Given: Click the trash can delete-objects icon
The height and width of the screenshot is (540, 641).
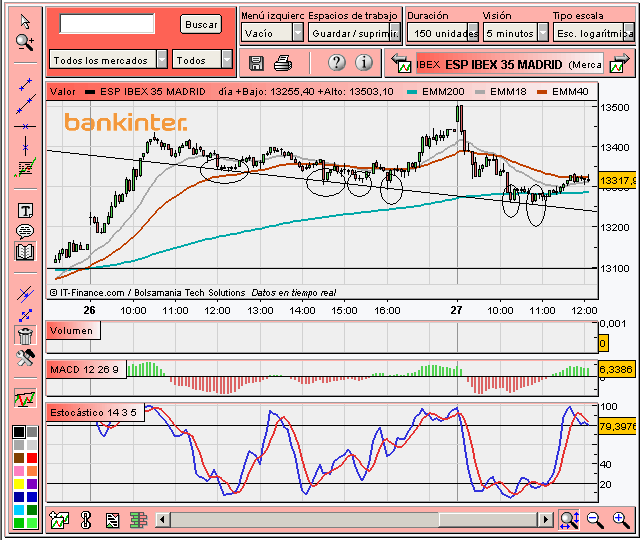Looking at the screenshot, I should [x=25, y=336].
